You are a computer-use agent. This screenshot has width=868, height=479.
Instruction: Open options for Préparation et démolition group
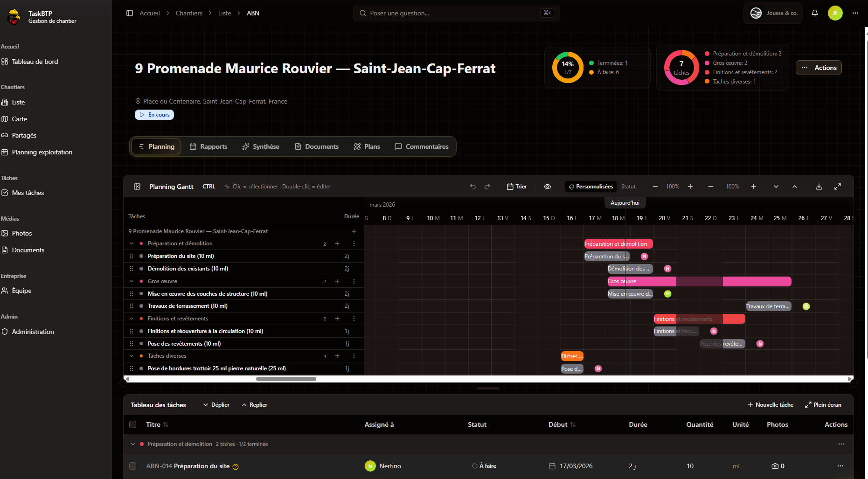click(x=354, y=243)
